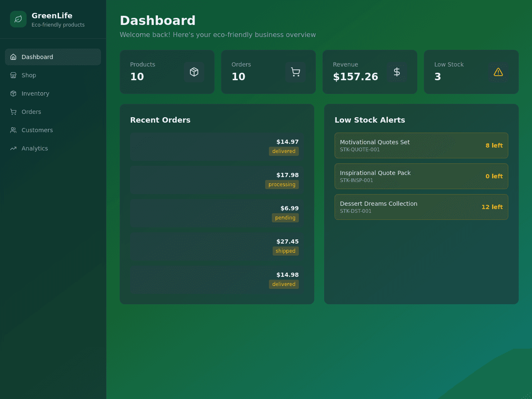532x399 pixels.
Task: Click the Products card package icon
Action: tap(194, 72)
